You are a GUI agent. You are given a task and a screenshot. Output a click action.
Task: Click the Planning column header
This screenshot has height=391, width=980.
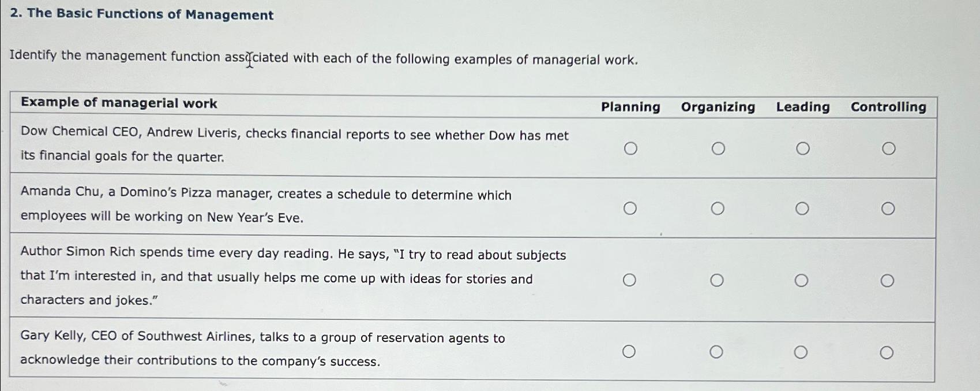tap(630, 106)
